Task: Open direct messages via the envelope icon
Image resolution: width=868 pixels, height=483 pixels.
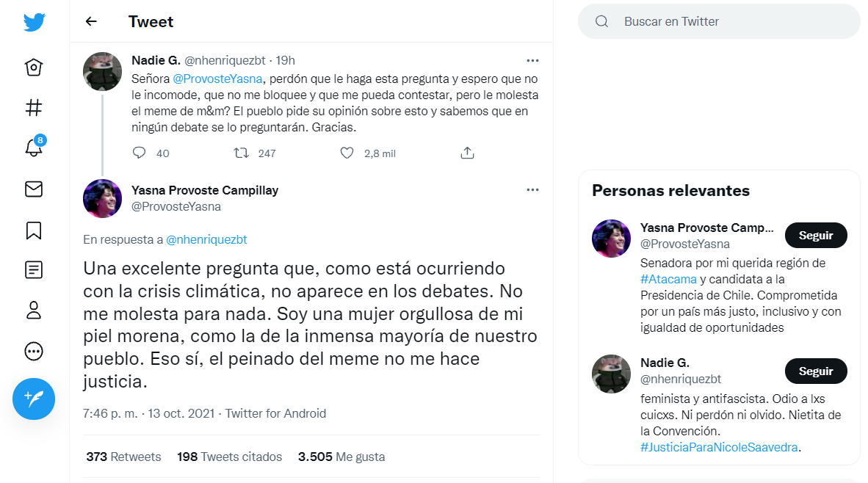Action: tap(34, 189)
